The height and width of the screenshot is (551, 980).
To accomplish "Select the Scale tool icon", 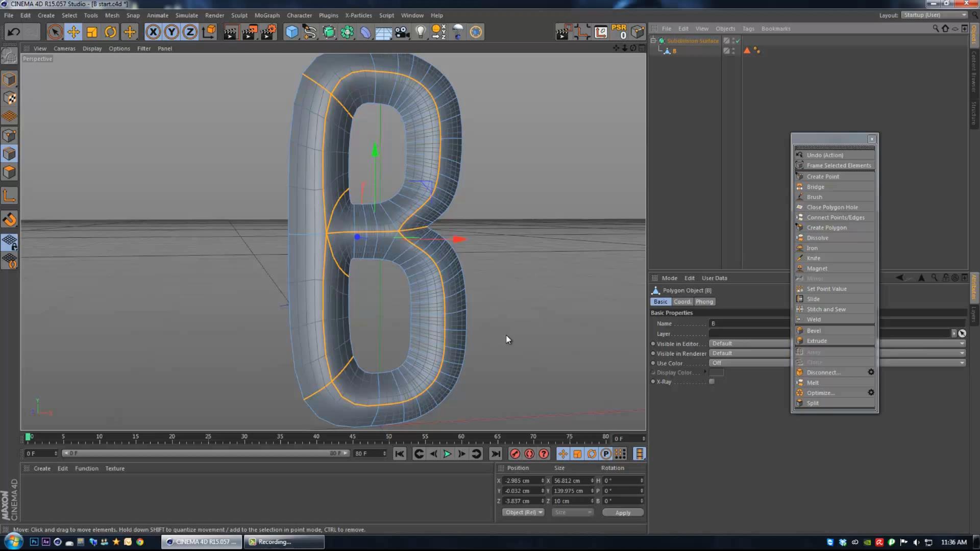I will pyautogui.click(x=91, y=32).
